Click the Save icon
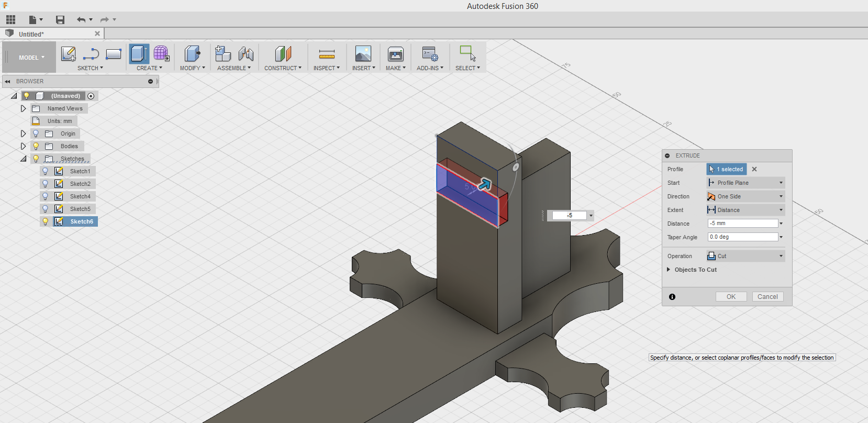The height and width of the screenshot is (423, 868). click(x=60, y=20)
